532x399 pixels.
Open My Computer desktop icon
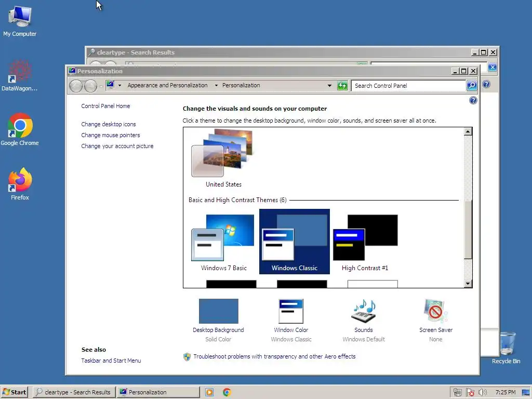(20, 21)
